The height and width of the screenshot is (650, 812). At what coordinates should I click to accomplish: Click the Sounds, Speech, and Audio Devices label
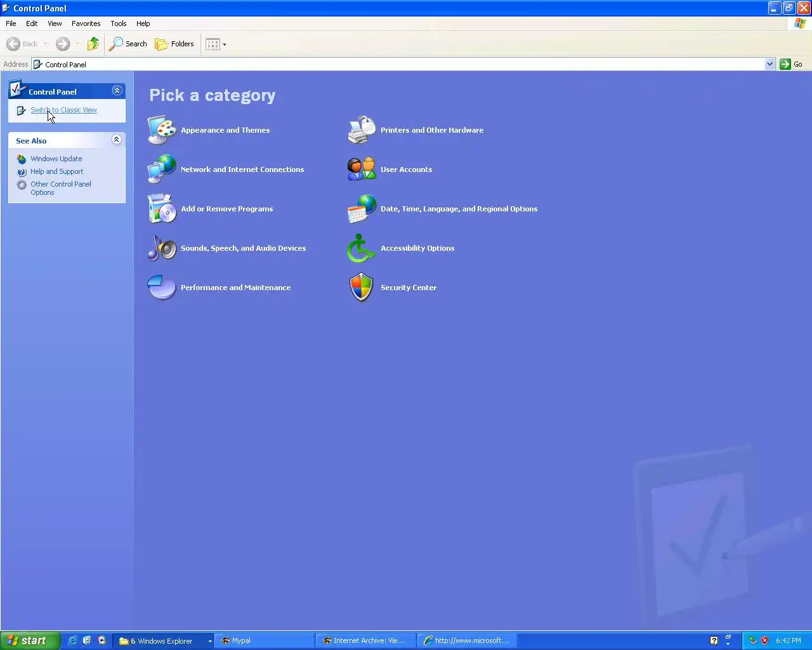coord(243,248)
